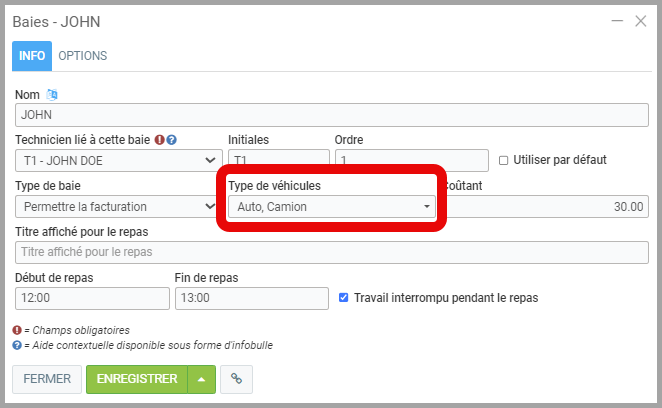The width and height of the screenshot is (662, 408).
Task: Click the link icon button
Action: coord(236,379)
